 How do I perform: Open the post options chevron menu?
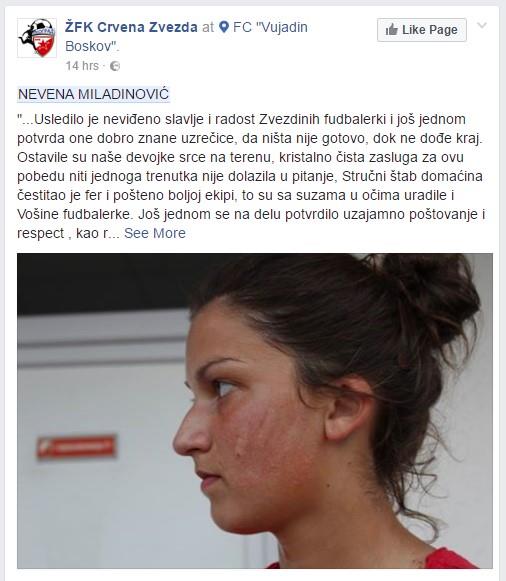pyautogui.click(x=482, y=25)
